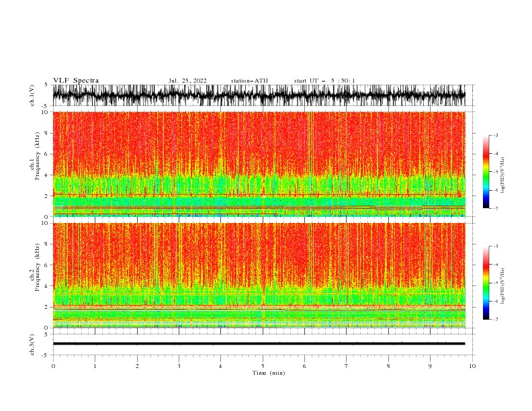Screen dimensions: 532x411
Task: Click the time axis tick label '10'
Action: pyautogui.click(x=472, y=366)
